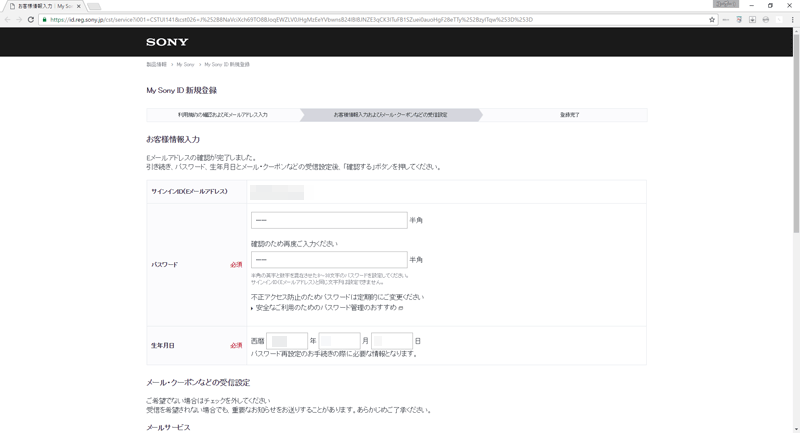Open the My Sony breadcrumb link
This screenshot has height=433, width=800.
click(x=185, y=64)
